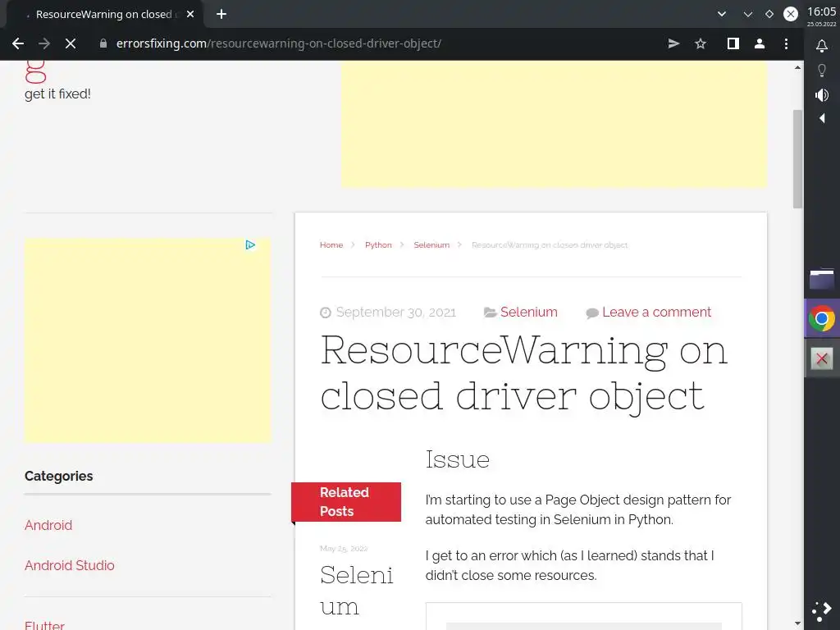Screen dimensions: 840x630
Task: Click the clock showing 16:05
Action: pyautogui.click(x=822, y=11)
